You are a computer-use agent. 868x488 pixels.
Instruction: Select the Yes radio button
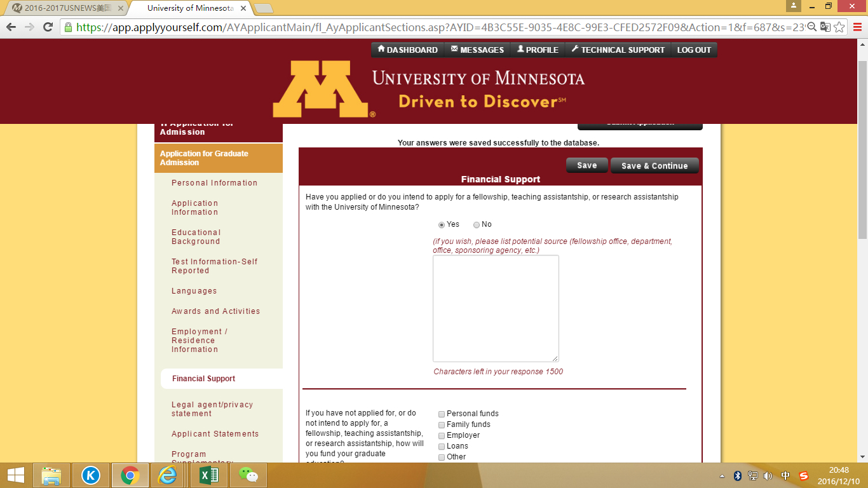[442, 225]
